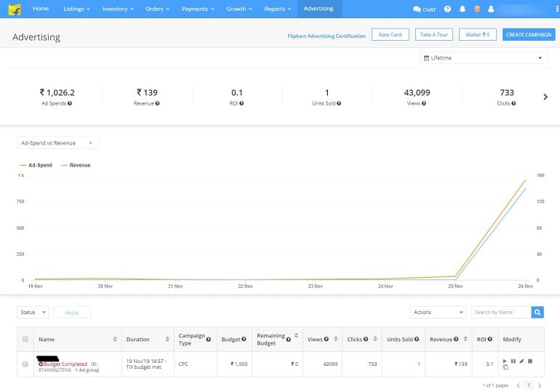Resume campaign with the play icon
560x392 pixels.
point(505,361)
